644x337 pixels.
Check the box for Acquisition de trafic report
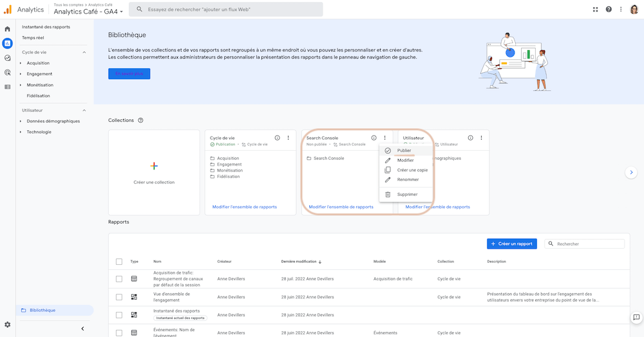tap(119, 278)
